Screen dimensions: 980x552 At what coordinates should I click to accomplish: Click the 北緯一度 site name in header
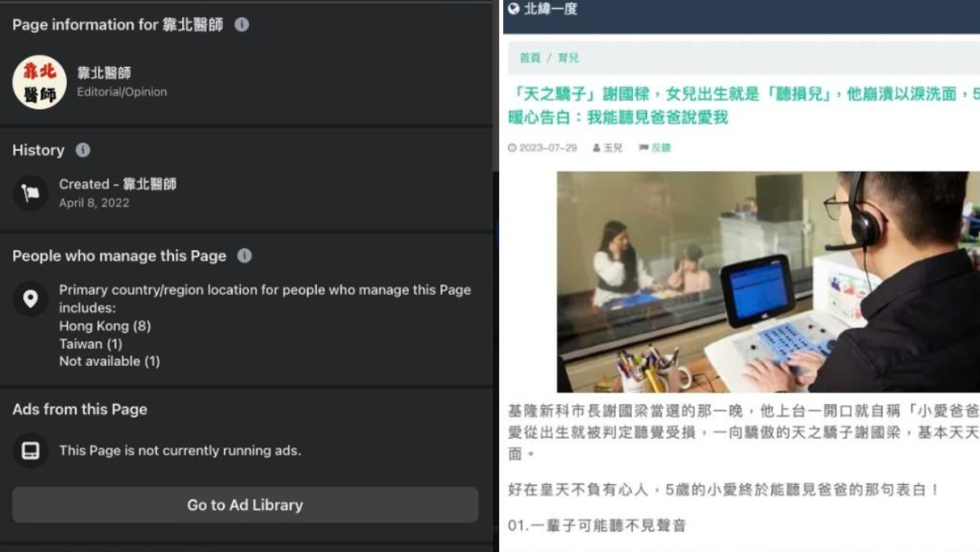pos(550,9)
